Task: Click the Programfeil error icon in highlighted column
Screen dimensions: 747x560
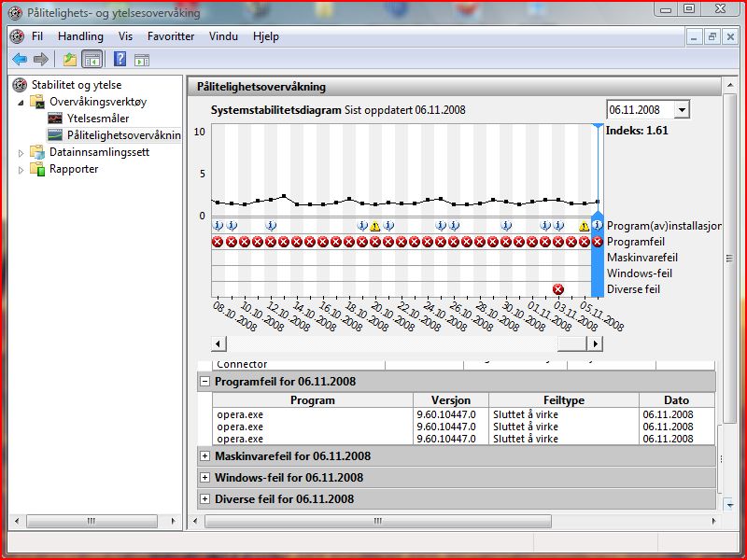Action: point(598,242)
